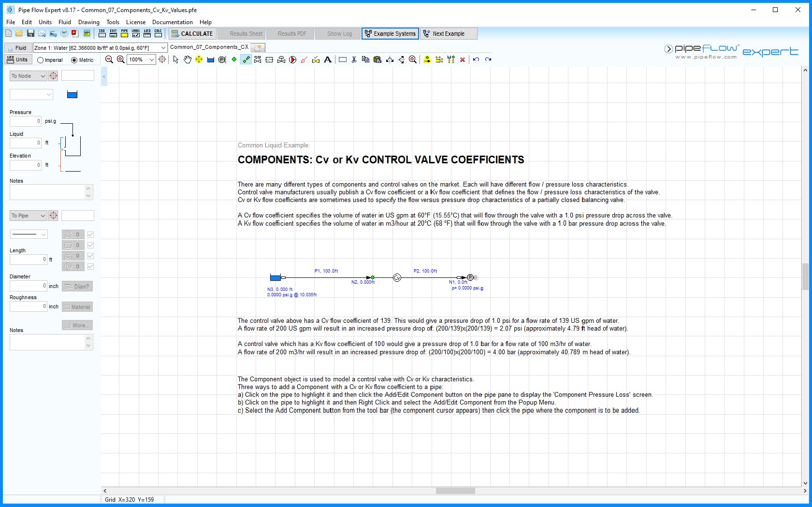Click the CALCULATE button
Image resolution: width=812 pixels, height=507 pixels.
click(x=192, y=34)
